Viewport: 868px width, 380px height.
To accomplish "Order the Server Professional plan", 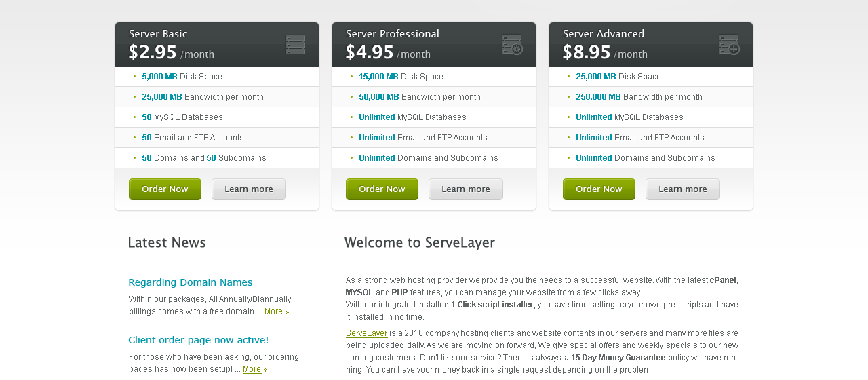I will point(382,189).
